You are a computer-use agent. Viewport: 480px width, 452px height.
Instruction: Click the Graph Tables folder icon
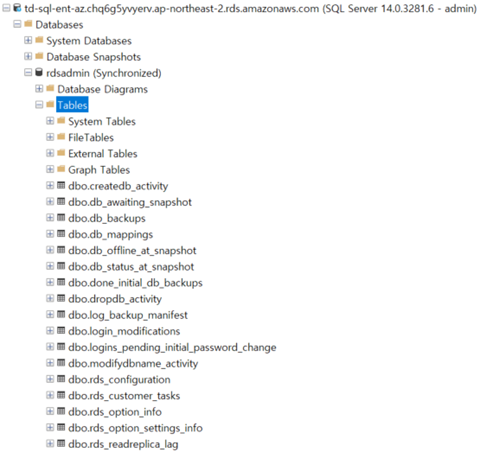[61, 169]
